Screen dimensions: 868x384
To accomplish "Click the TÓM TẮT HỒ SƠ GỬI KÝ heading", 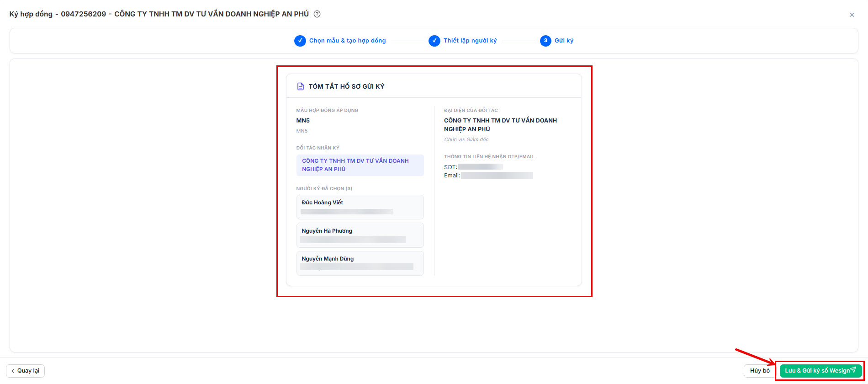I will tap(346, 86).
